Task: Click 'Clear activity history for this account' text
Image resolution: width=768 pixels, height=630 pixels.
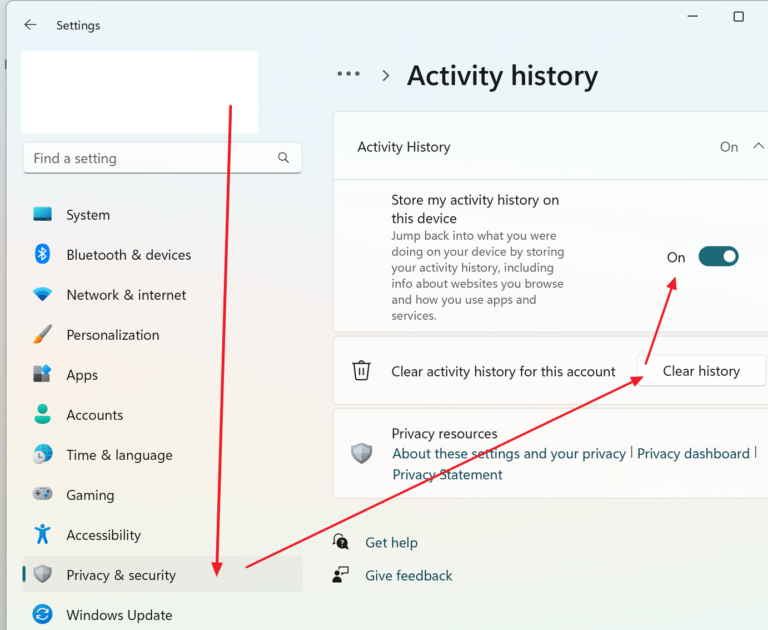Action: 503,371
